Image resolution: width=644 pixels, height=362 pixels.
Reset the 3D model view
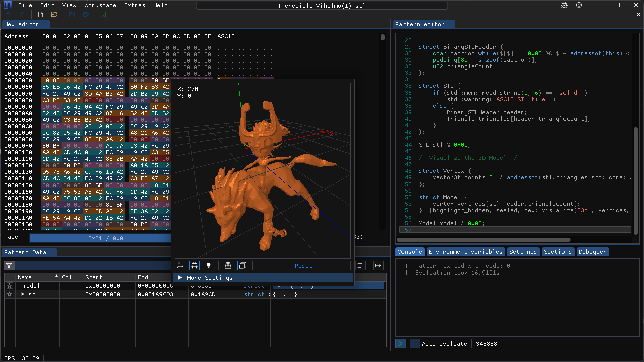tap(303, 265)
